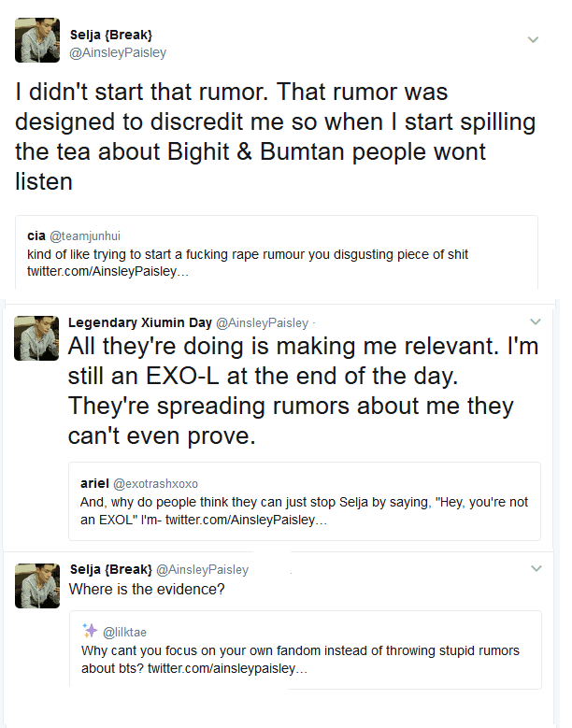Screen dimensions: 572x728
Task: Click the quoted user name 'ariel'
Action: 94,483
